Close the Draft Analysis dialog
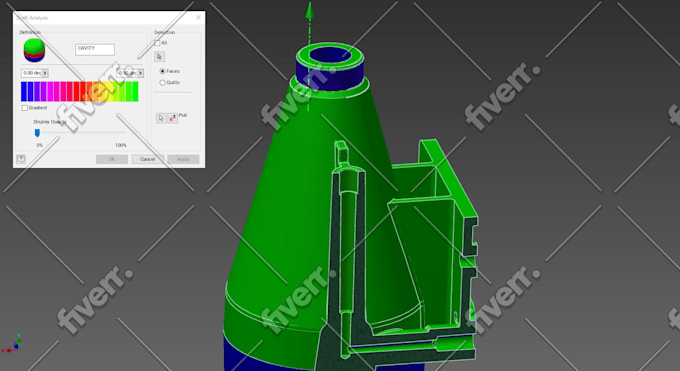 (198, 17)
